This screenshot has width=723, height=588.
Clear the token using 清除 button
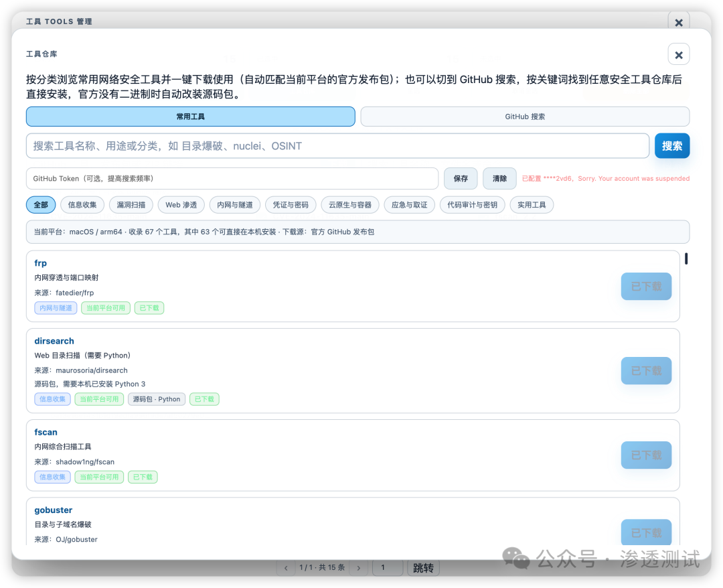coord(499,178)
